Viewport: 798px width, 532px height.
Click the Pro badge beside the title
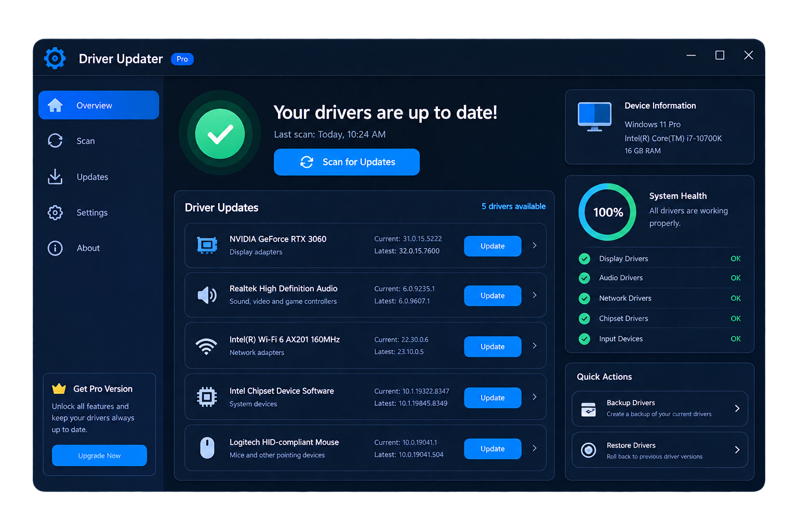[x=182, y=59]
